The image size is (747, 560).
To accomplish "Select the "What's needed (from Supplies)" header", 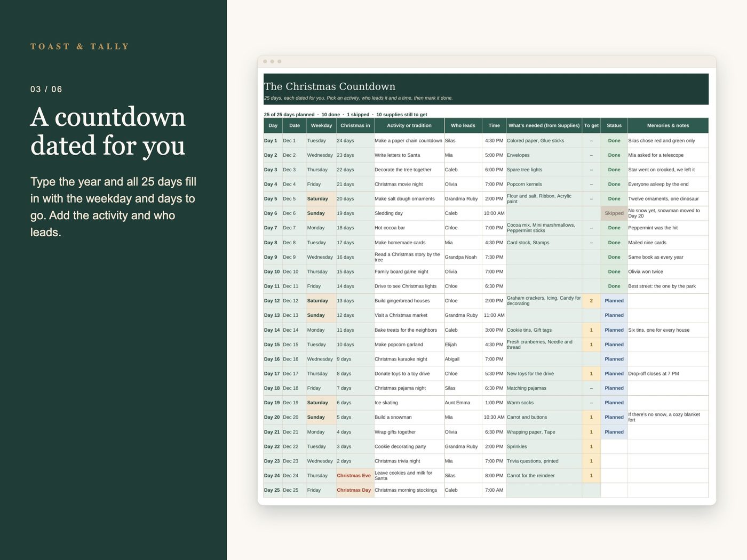I will tap(544, 126).
